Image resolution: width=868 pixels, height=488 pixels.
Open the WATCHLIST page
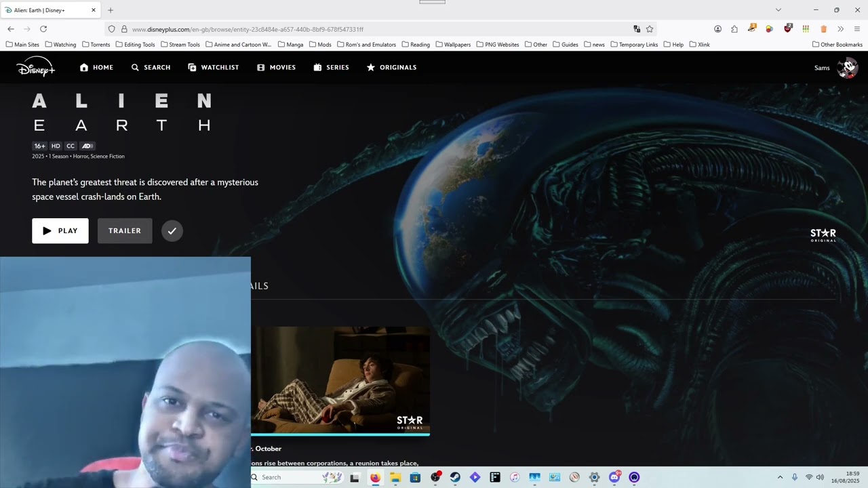pos(213,67)
